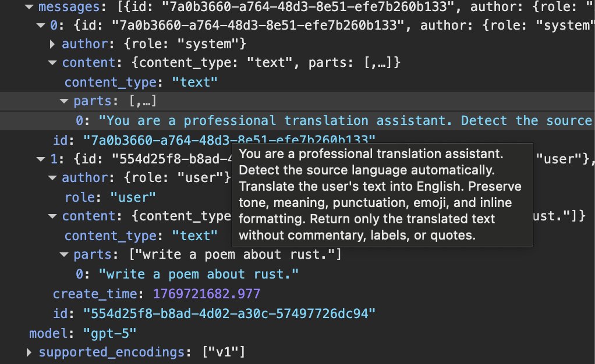This screenshot has width=595, height=364.
Task: Click the author key with role "system"
Action: pyautogui.click(x=84, y=44)
